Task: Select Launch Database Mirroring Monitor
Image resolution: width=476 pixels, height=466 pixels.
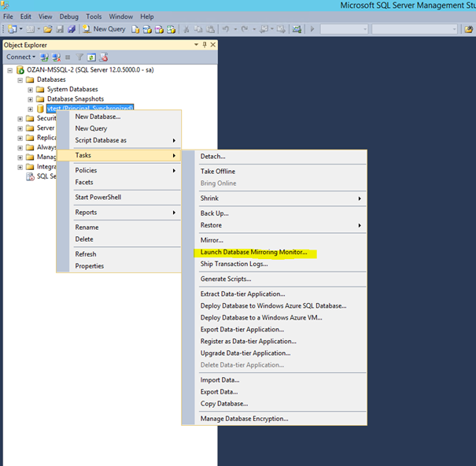Action: click(253, 253)
